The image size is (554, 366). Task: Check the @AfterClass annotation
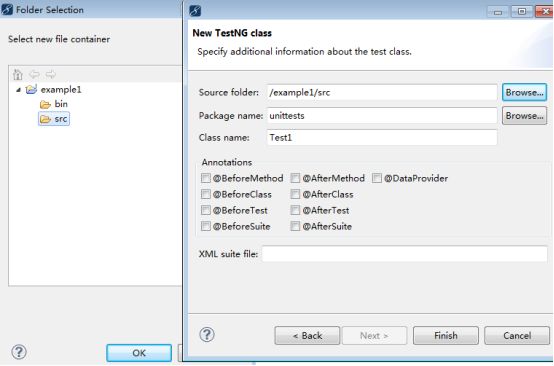click(x=295, y=194)
